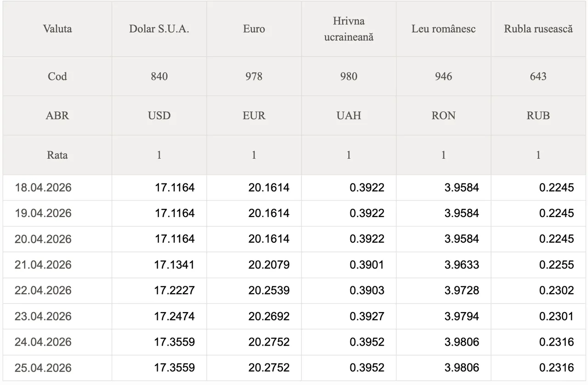588x385 pixels.
Task: Select the RON abbreviation cell
Action: (x=443, y=116)
